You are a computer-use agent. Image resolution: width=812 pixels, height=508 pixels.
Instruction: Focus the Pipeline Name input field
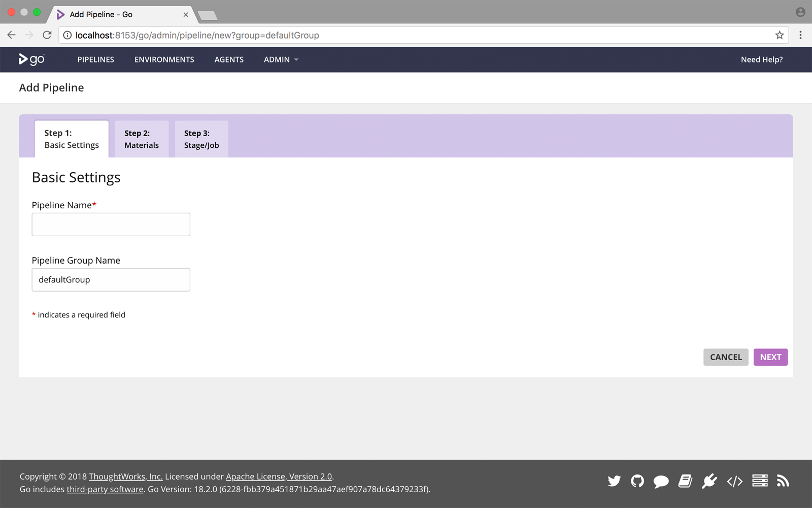click(x=111, y=225)
